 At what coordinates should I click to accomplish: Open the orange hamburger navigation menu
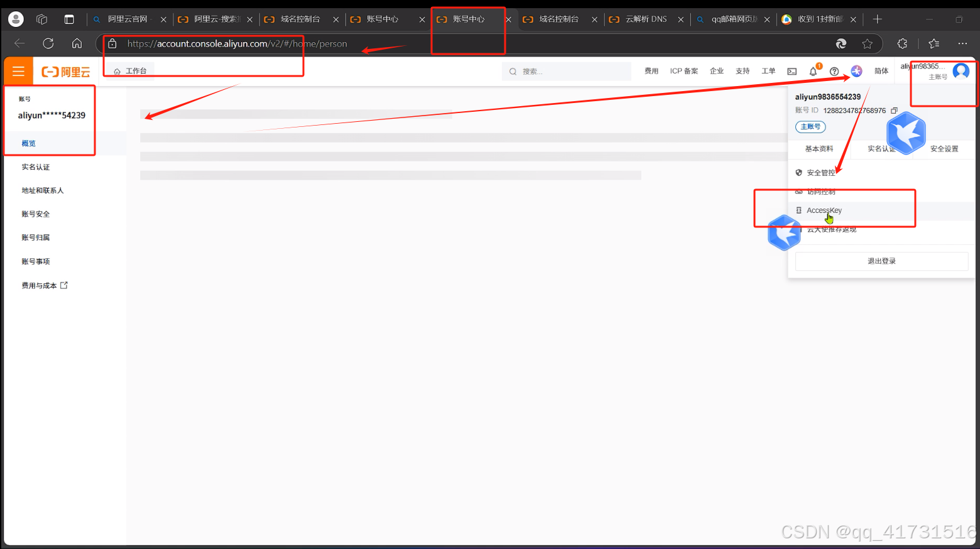[18, 72]
